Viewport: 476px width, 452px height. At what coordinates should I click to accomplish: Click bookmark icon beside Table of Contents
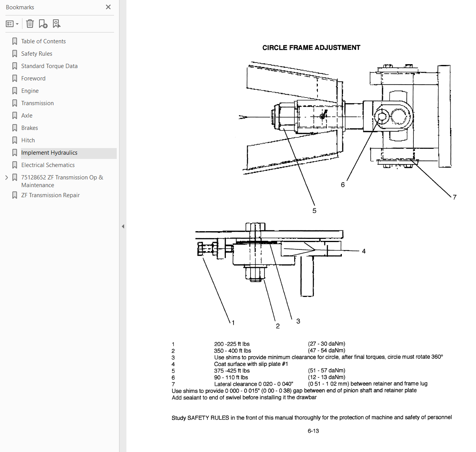pos(15,41)
